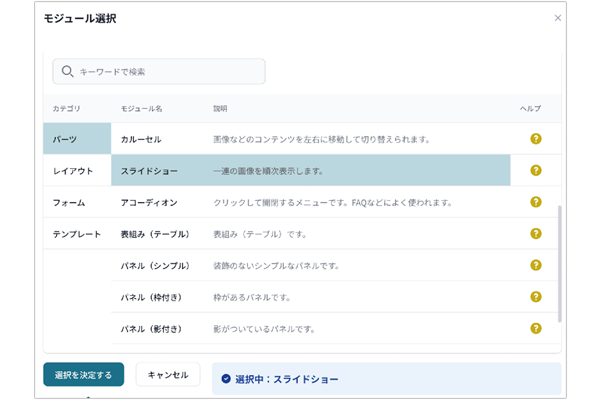The image size is (600, 400).
Task: Open the フォーム category
Action: tap(76, 202)
